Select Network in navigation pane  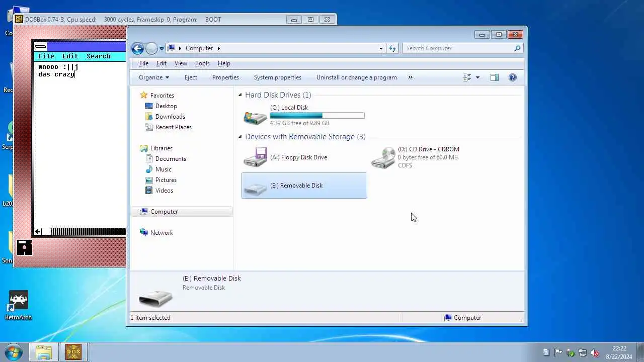click(162, 233)
